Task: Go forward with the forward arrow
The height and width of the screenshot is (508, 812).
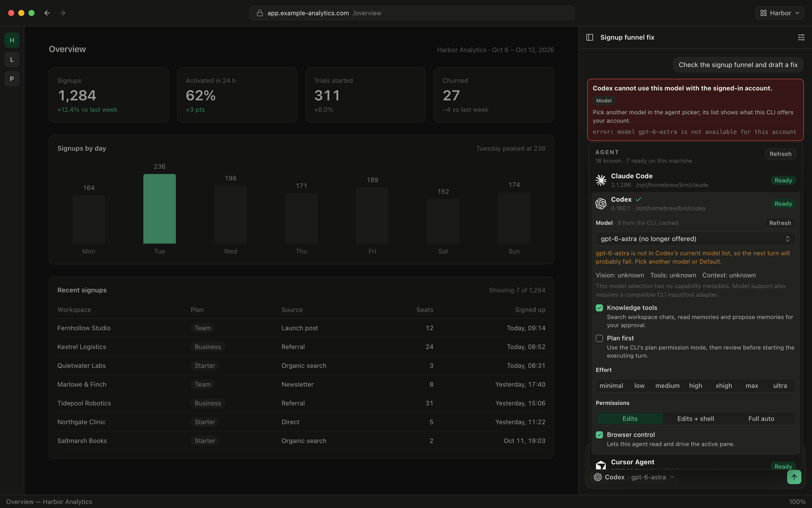Action: [x=62, y=13]
